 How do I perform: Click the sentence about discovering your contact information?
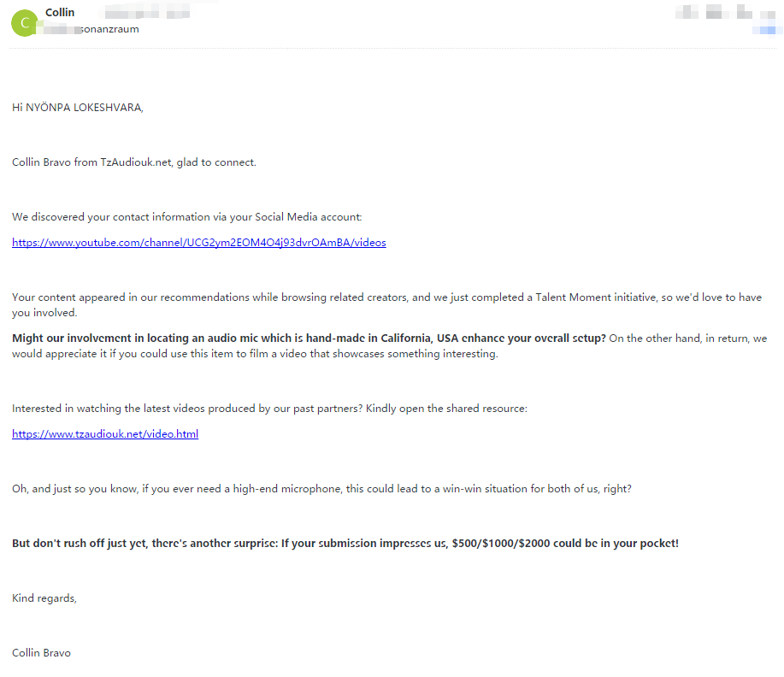[x=187, y=217]
